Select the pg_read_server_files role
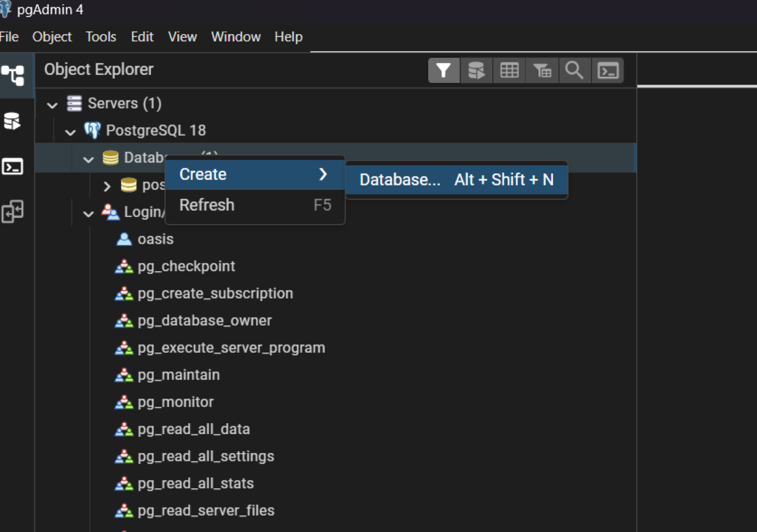 [x=206, y=511]
